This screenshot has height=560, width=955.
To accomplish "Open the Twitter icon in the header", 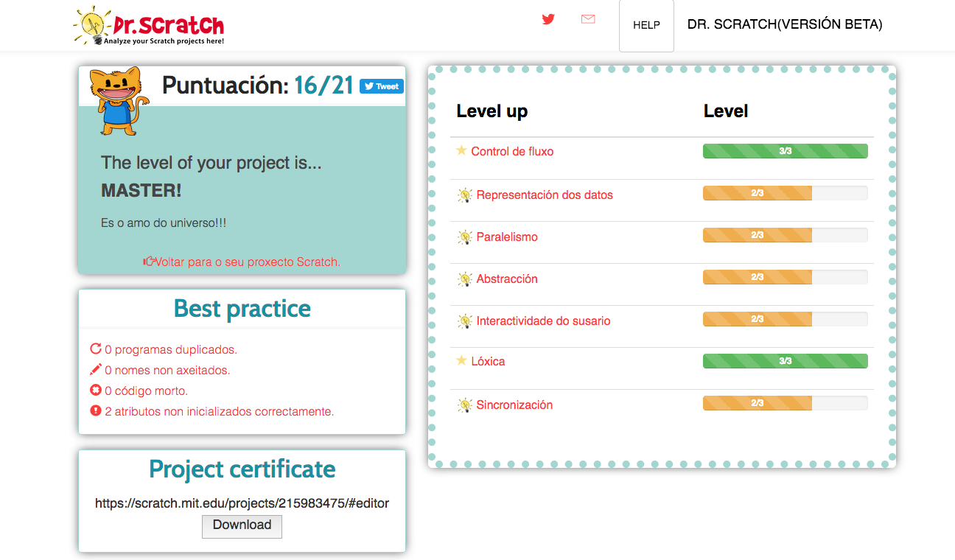I will pos(548,20).
